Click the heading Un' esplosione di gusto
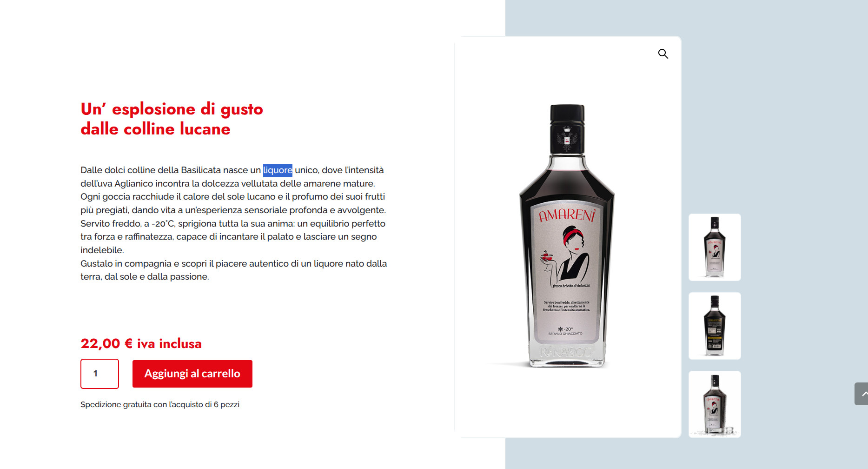This screenshot has height=469, width=868. point(172,109)
